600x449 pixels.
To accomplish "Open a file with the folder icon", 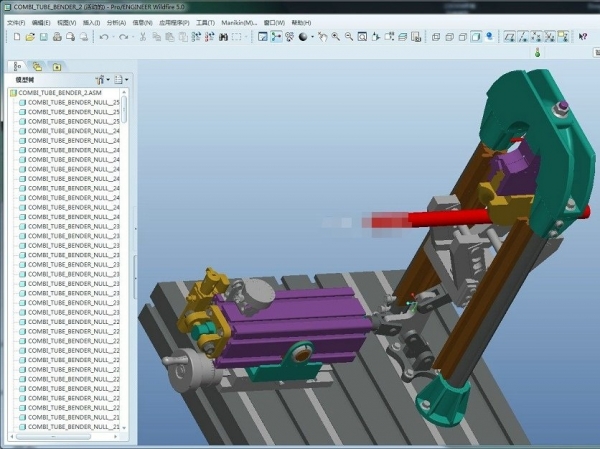I will tap(31, 37).
